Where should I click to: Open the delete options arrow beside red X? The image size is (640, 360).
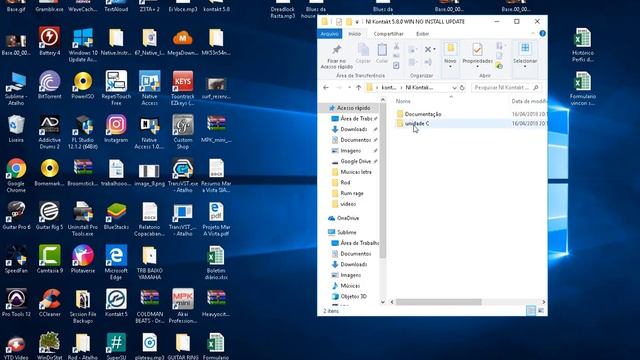434,49
